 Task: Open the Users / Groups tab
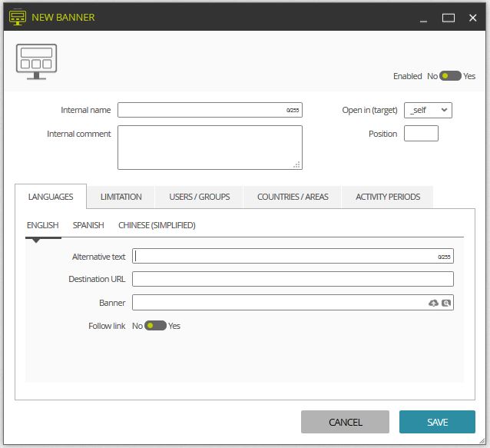(200, 197)
